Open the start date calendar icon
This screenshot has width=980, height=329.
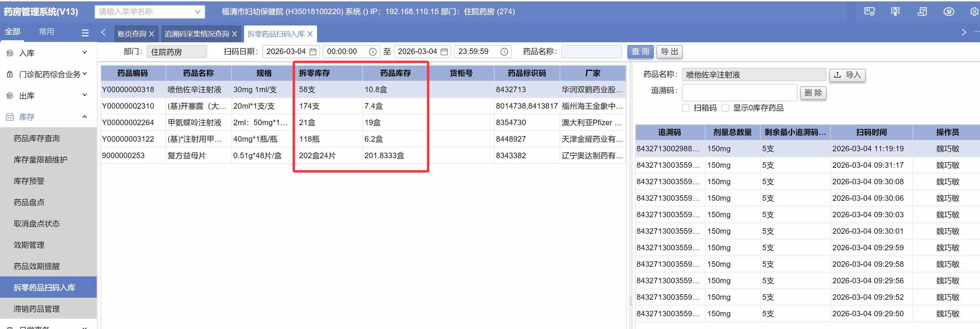(313, 52)
